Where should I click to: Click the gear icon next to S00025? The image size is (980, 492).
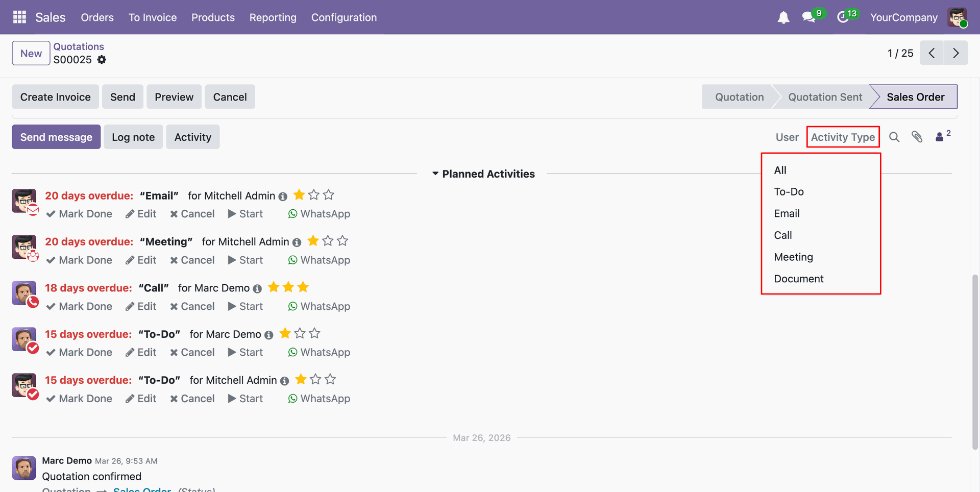point(102,60)
